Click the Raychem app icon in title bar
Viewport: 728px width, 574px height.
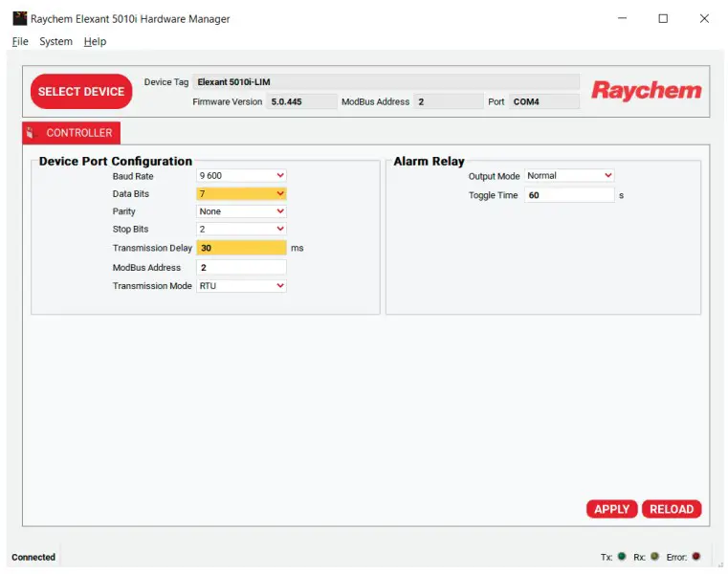[x=19, y=18]
